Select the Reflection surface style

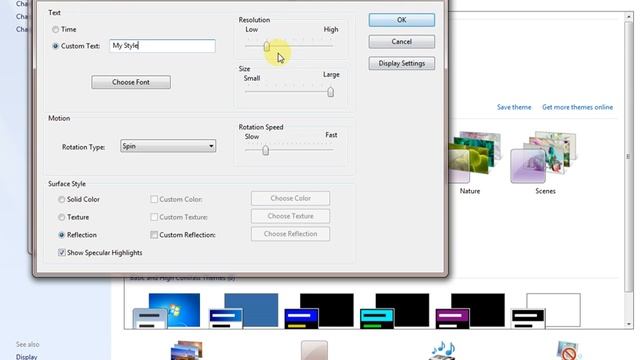pos(61,235)
